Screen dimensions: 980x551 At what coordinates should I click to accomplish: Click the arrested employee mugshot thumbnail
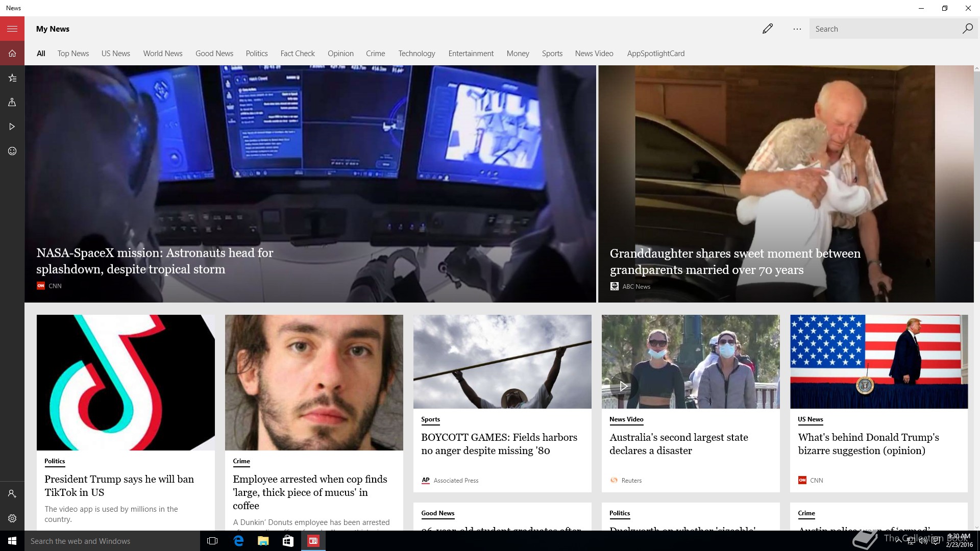click(x=314, y=383)
